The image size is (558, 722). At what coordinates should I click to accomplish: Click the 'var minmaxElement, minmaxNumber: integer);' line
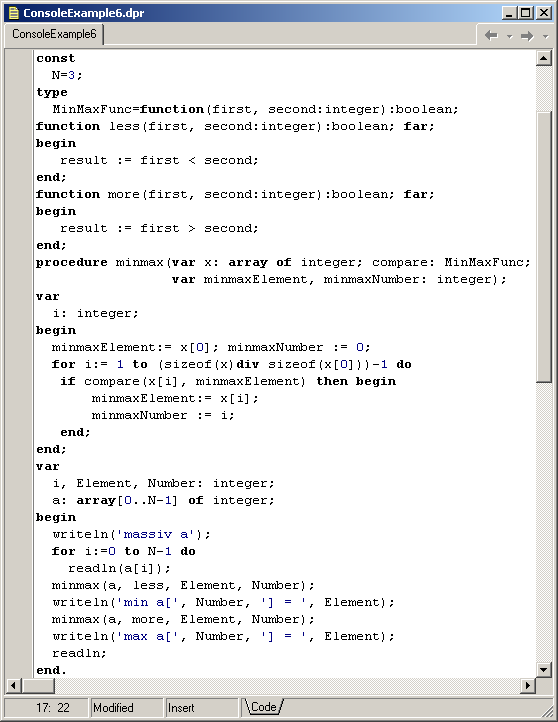pyautogui.click(x=339, y=279)
